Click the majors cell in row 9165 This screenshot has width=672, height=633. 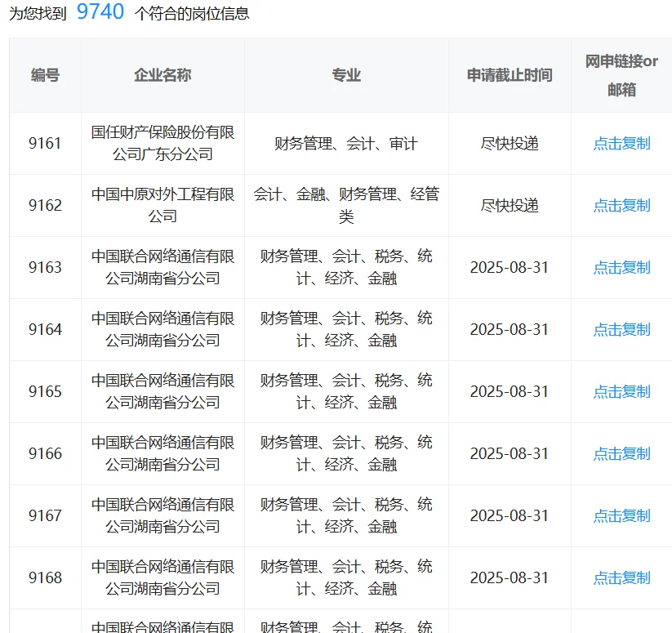click(x=346, y=391)
